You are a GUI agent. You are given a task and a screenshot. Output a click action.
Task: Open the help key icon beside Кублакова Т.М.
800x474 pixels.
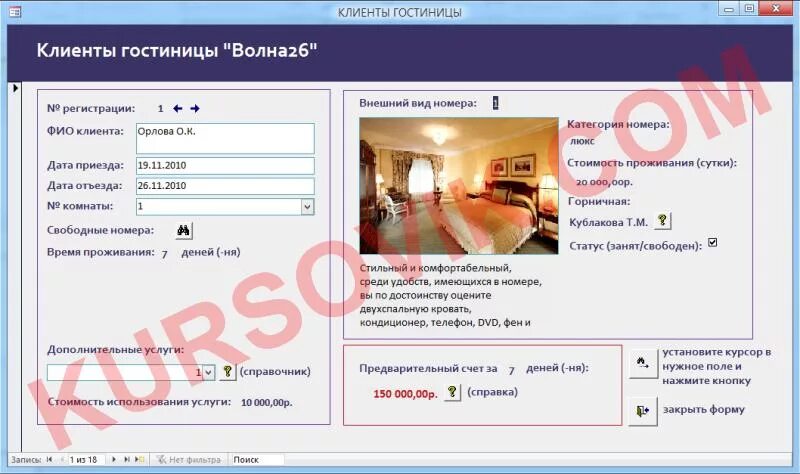tap(662, 221)
